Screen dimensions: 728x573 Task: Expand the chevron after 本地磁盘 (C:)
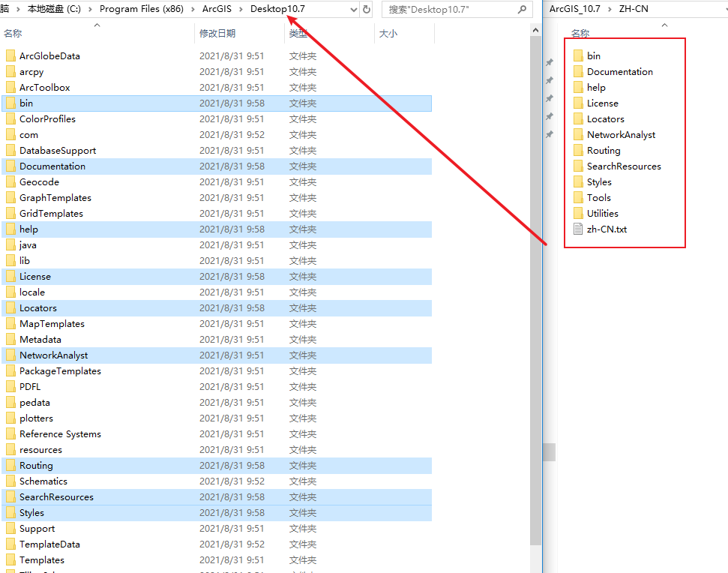pos(90,9)
